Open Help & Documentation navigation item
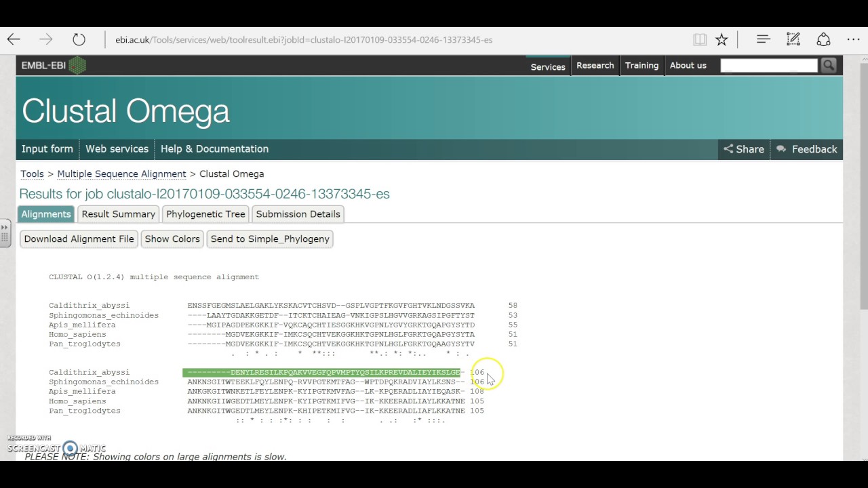 214,149
